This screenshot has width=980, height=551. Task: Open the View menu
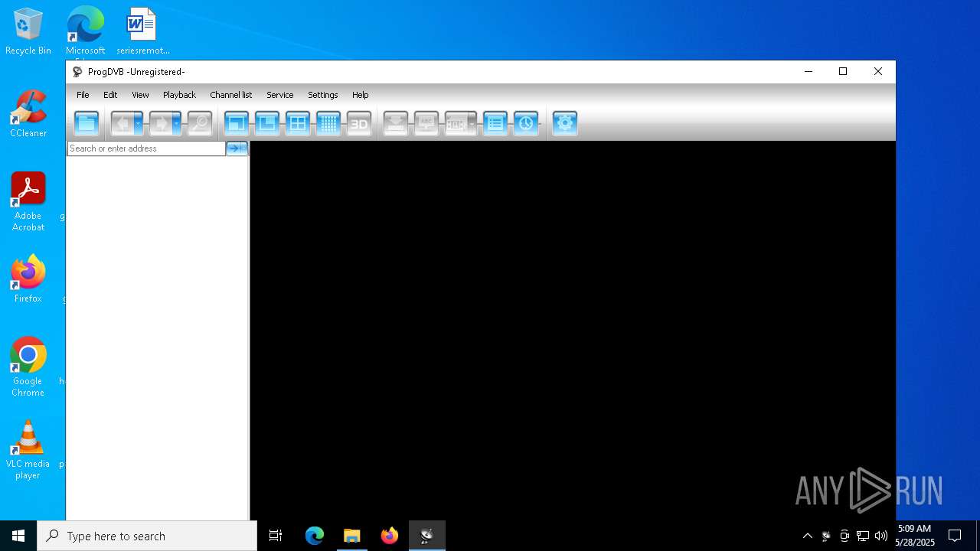pyautogui.click(x=140, y=95)
